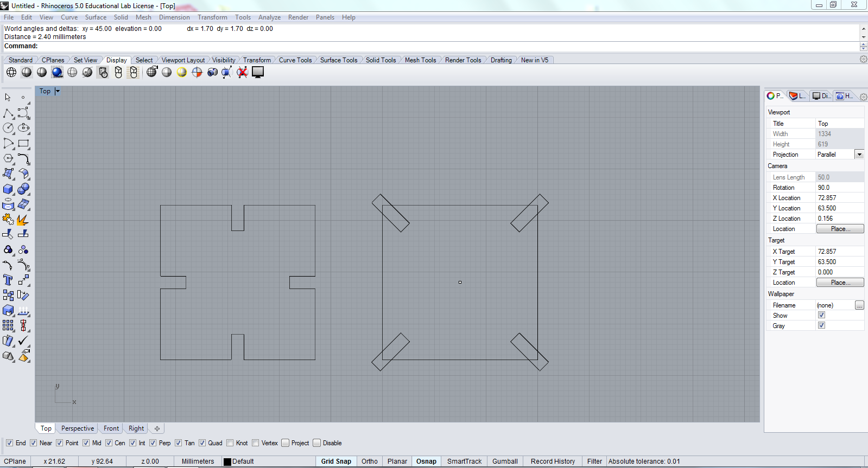Click the rectangular Array grid icon
Viewport: 868px width, 468px height.
click(8, 325)
